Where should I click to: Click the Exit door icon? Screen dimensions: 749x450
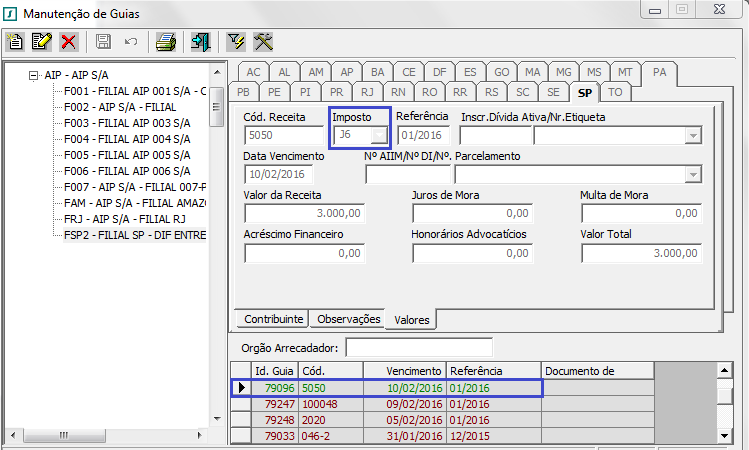pyautogui.click(x=201, y=42)
